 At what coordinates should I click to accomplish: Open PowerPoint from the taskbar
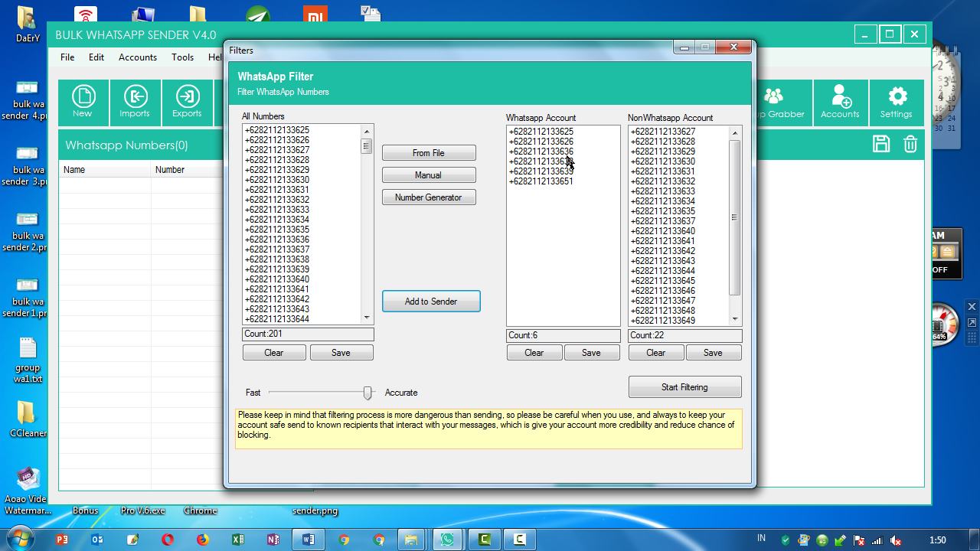point(63,540)
